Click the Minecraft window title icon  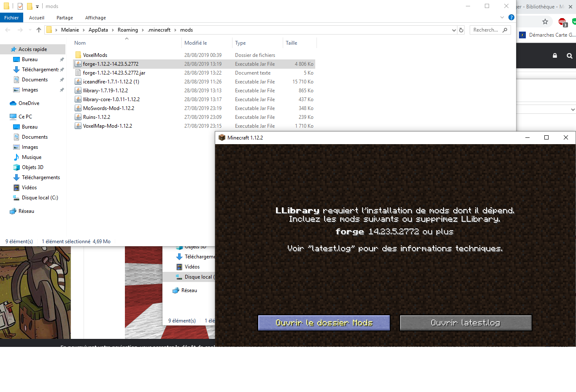click(x=222, y=138)
